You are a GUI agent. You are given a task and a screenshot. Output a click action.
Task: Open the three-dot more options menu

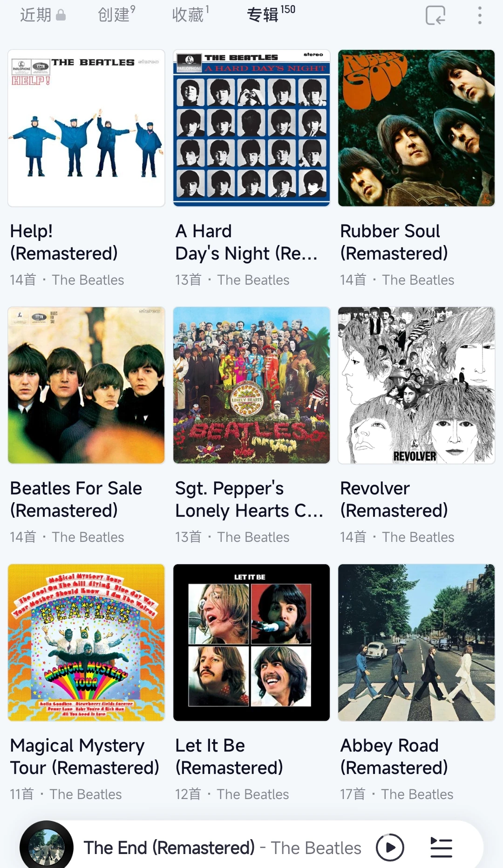tap(479, 15)
